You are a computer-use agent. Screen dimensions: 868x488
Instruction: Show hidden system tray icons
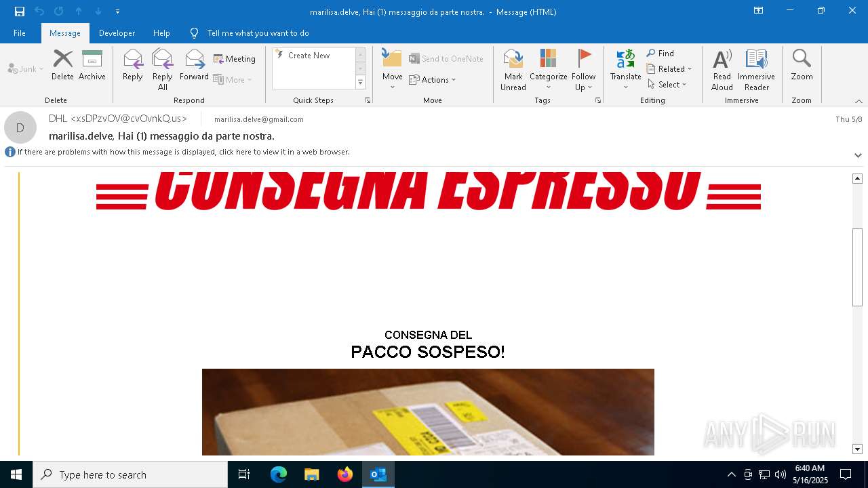coord(731,474)
